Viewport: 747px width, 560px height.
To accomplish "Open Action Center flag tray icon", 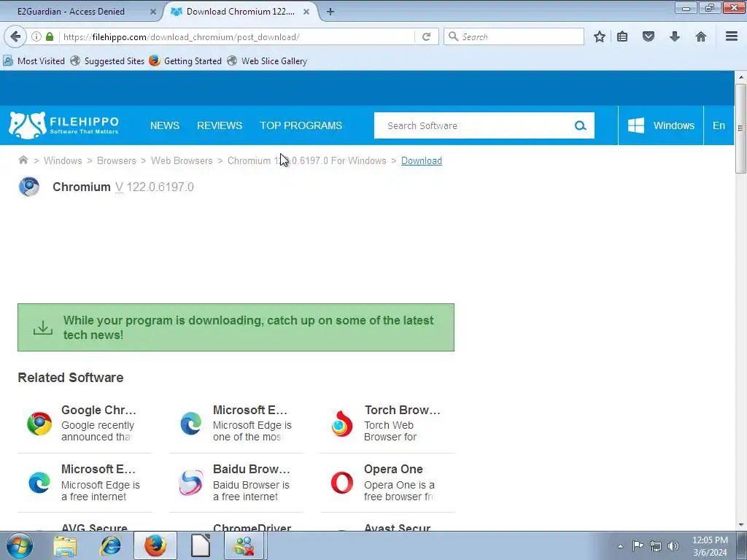I will coord(638,545).
